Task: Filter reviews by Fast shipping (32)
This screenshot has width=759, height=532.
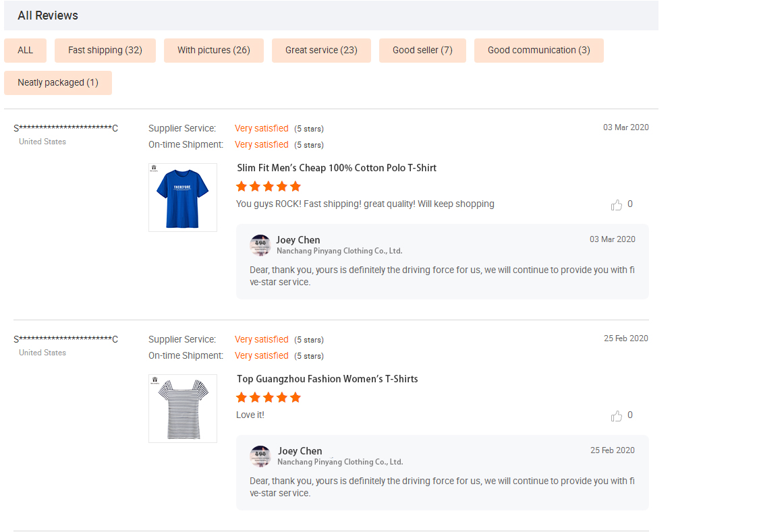Action: [x=105, y=51]
